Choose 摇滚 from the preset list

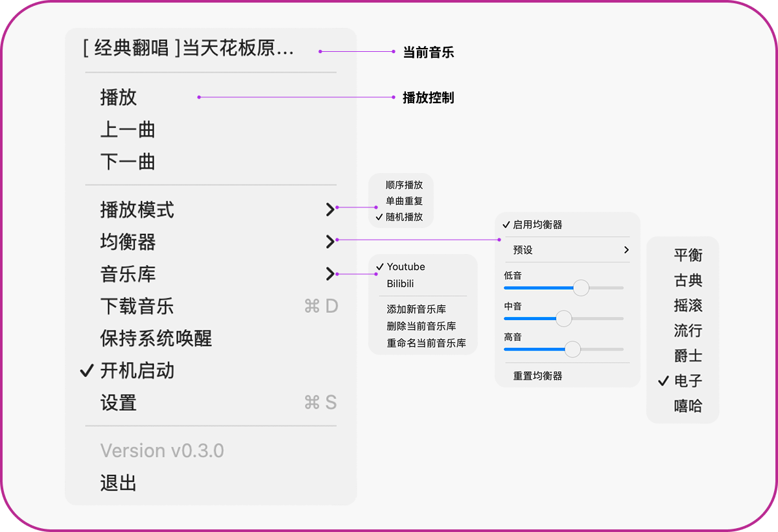(689, 305)
